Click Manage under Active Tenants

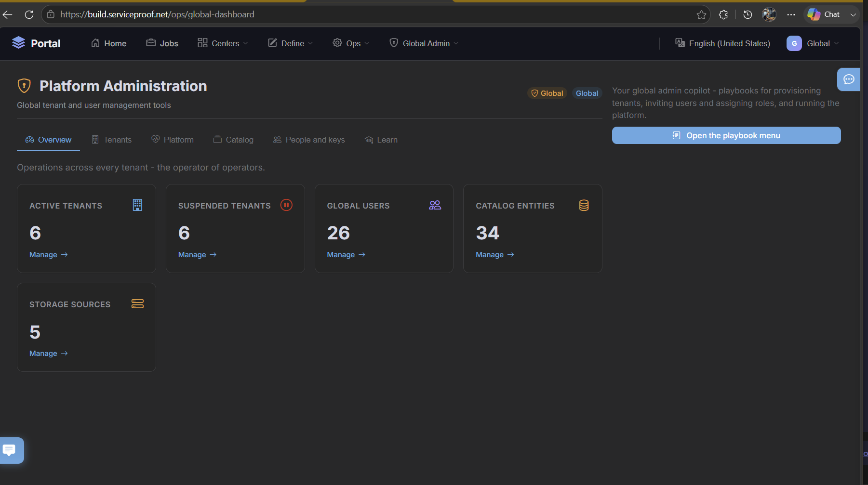click(49, 255)
